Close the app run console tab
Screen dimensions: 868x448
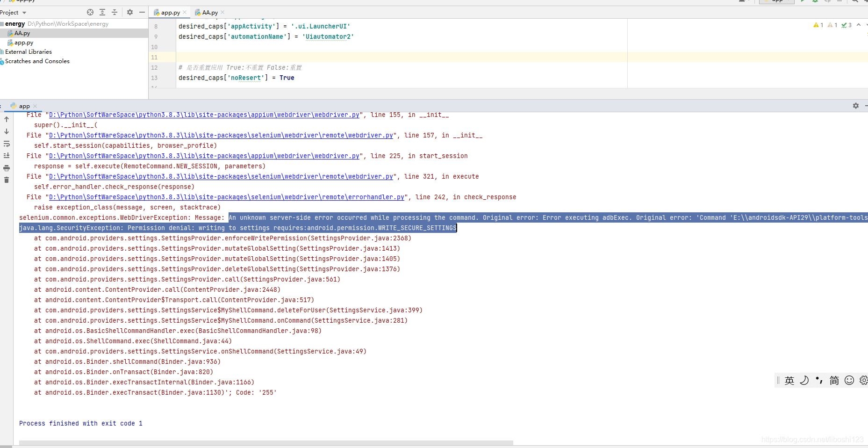(x=35, y=106)
